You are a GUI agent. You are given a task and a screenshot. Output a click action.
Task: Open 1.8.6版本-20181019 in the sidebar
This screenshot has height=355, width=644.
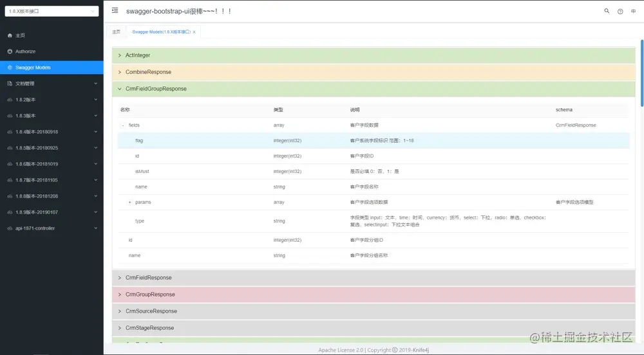pyautogui.click(x=52, y=164)
